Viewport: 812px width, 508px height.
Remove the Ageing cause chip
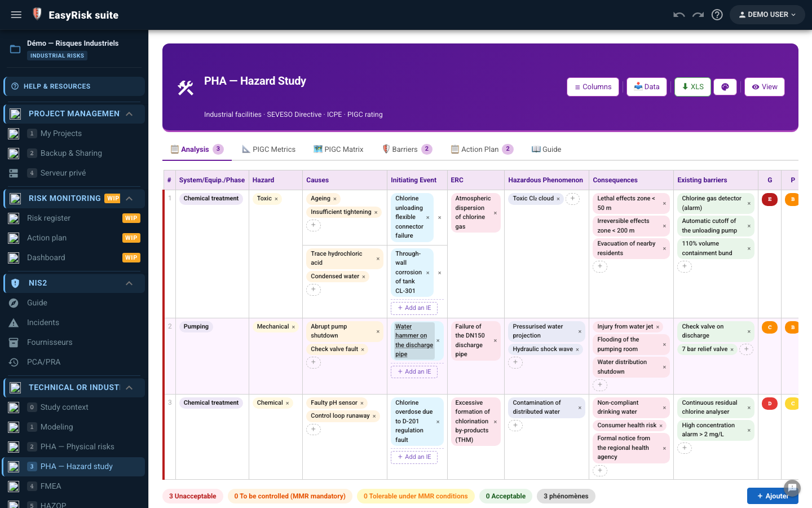335,199
